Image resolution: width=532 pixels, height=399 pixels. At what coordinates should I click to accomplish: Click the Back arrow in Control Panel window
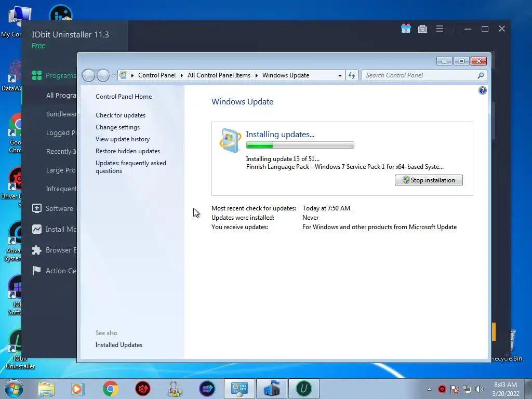tap(88, 75)
